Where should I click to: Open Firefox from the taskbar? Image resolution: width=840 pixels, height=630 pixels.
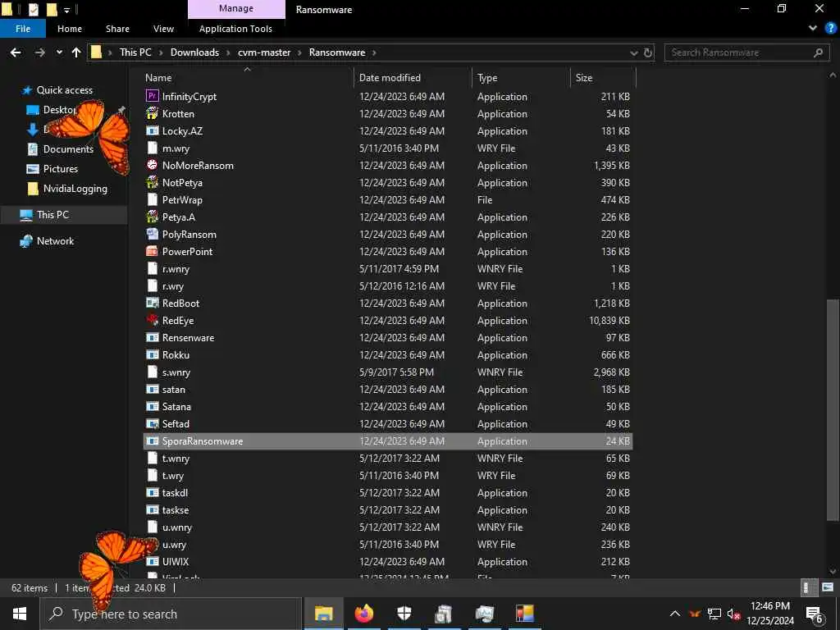pos(364,614)
